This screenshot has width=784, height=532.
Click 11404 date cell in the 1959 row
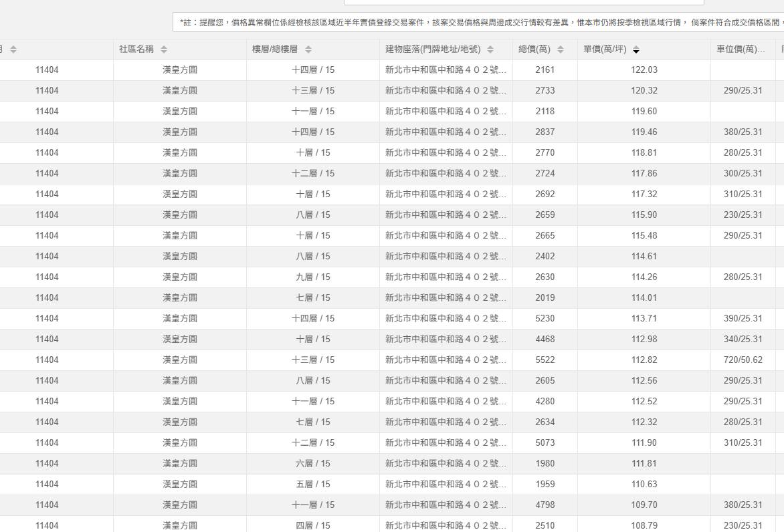[x=47, y=485]
